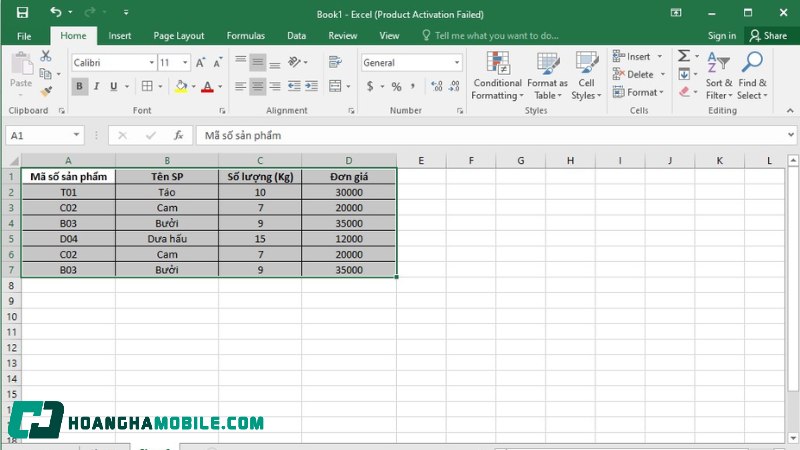Switch to the Formulas tab

(245, 36)
